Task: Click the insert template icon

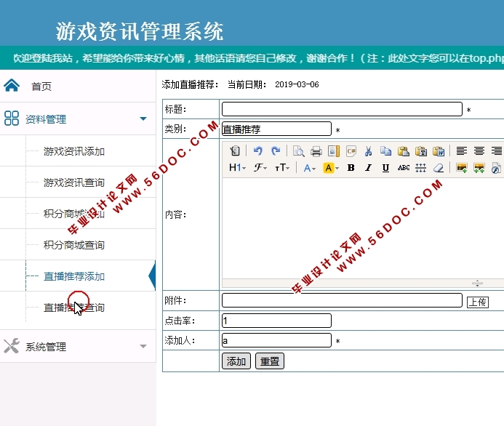Action: click(334, 151)
